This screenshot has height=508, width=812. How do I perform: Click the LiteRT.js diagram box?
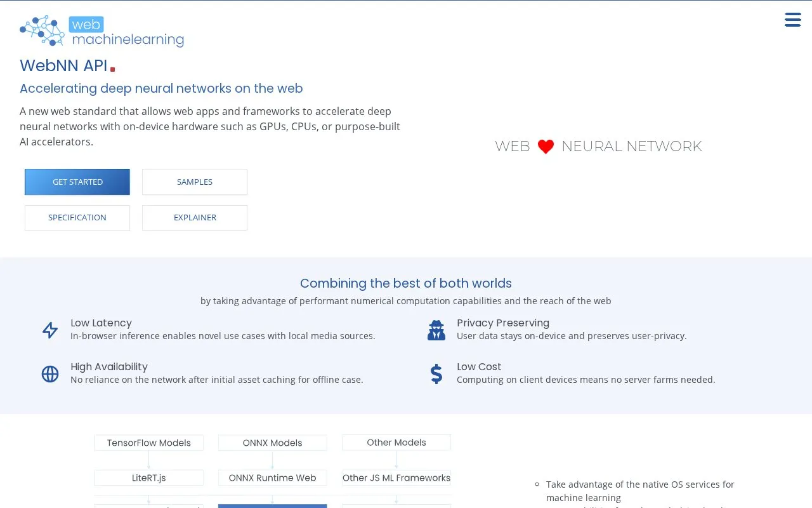(149, 478)
